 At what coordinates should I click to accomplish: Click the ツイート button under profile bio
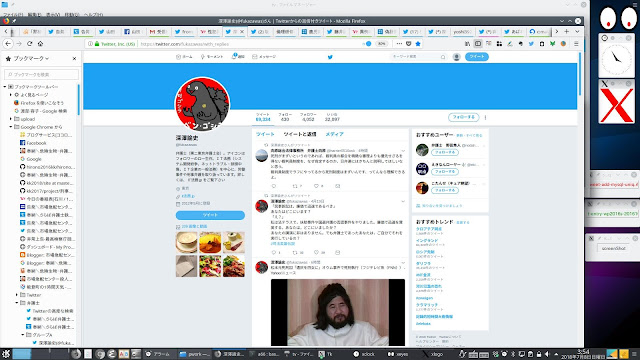pos(210,215)
